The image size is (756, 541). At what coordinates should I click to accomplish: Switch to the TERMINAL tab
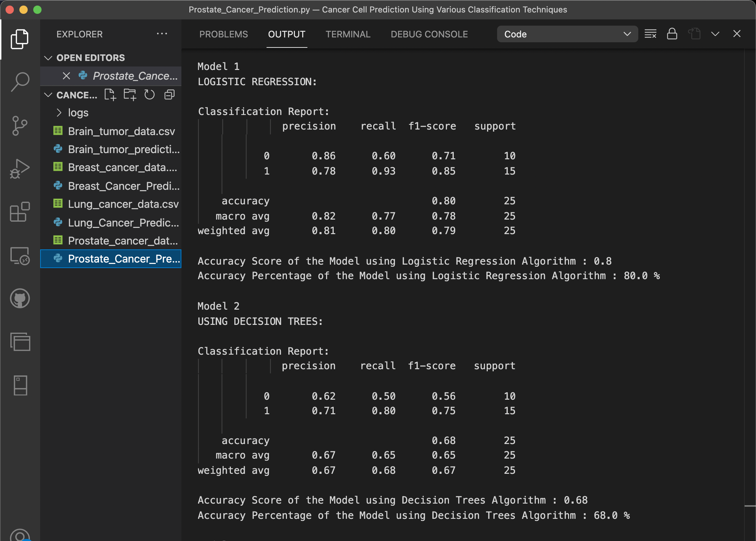click(x=348, y=34)
